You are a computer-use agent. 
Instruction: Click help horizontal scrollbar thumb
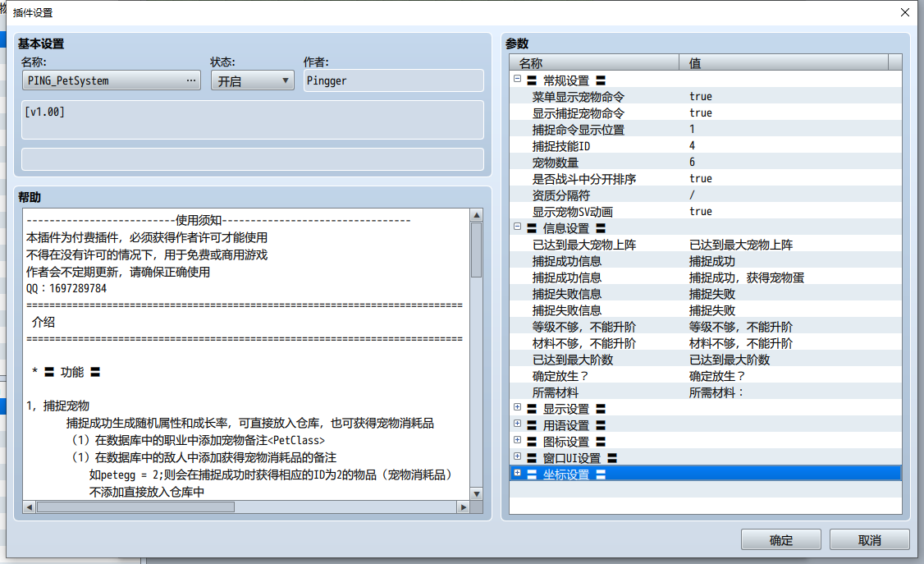(135, 507)
